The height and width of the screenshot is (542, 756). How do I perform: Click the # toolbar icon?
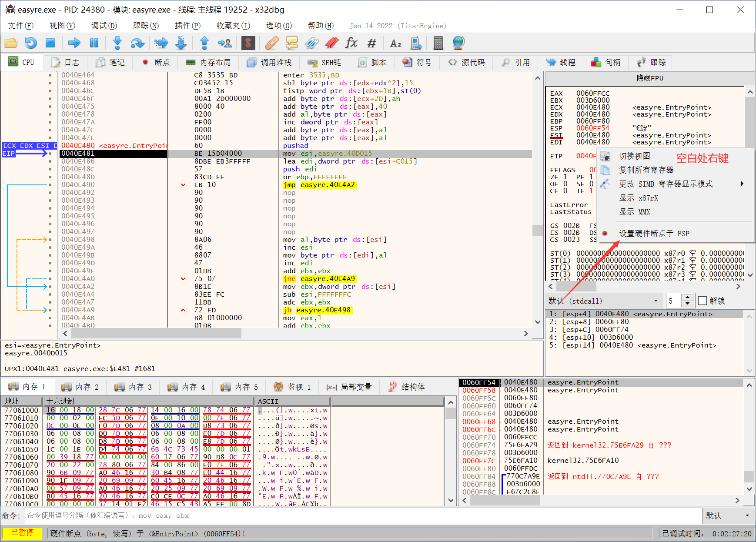(371, 43)
